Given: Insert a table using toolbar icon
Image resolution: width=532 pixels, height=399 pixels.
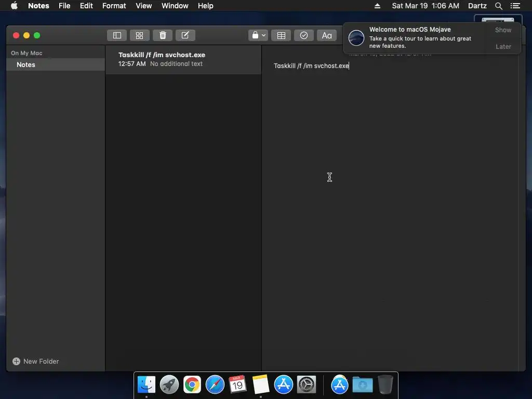Looking at the screenshot, I should pyautogui.click(x=281, y=35).
